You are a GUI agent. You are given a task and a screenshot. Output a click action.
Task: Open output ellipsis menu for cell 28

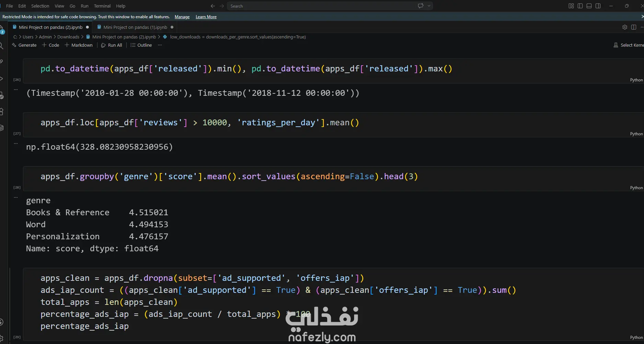coord(16,197)
